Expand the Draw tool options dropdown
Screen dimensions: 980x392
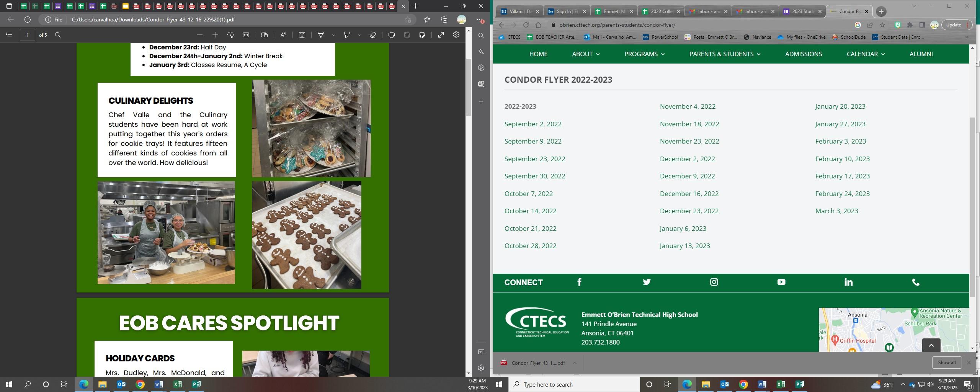point(334,35)
